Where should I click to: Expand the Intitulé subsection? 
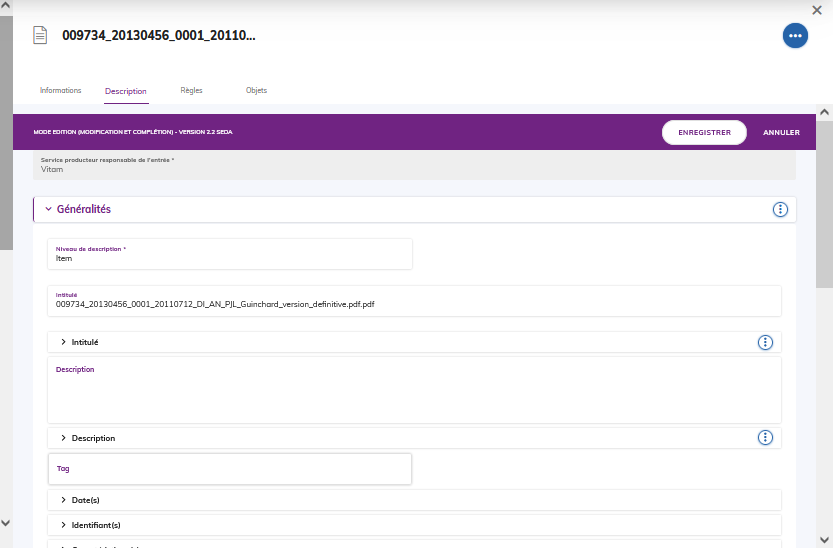(64, 342)
